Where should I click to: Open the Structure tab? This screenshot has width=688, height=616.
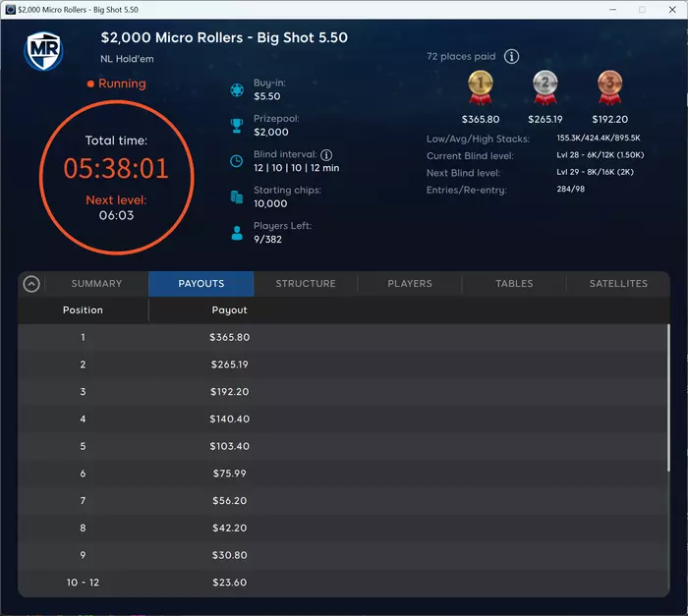306,284
